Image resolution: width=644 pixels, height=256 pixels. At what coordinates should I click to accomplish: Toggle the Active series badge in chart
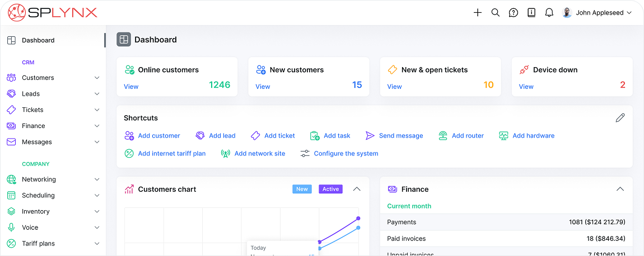click(x=330, y=189)
